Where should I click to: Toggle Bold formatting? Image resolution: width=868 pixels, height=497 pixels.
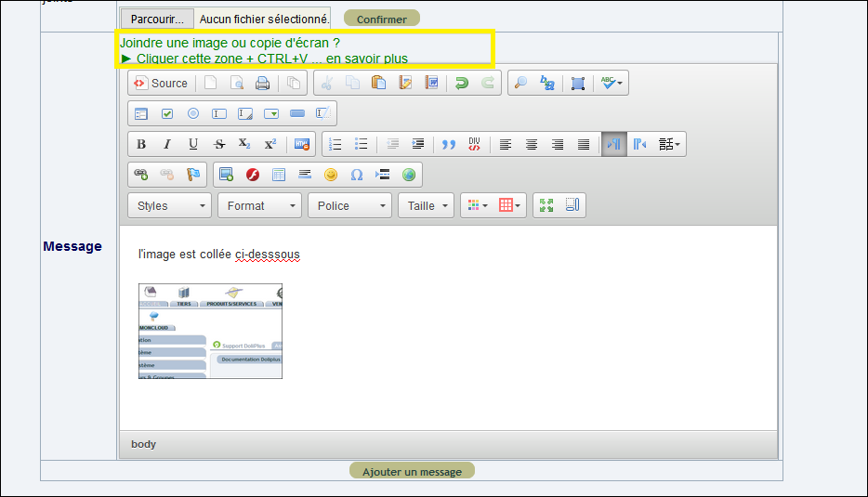coord(141,144)
